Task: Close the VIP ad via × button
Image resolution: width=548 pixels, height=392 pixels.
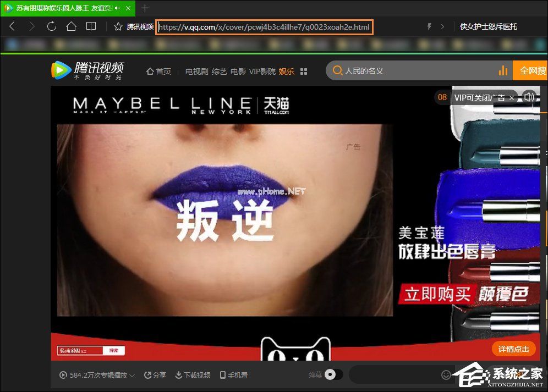Action: pyautogui.click(x=512, y=97)
